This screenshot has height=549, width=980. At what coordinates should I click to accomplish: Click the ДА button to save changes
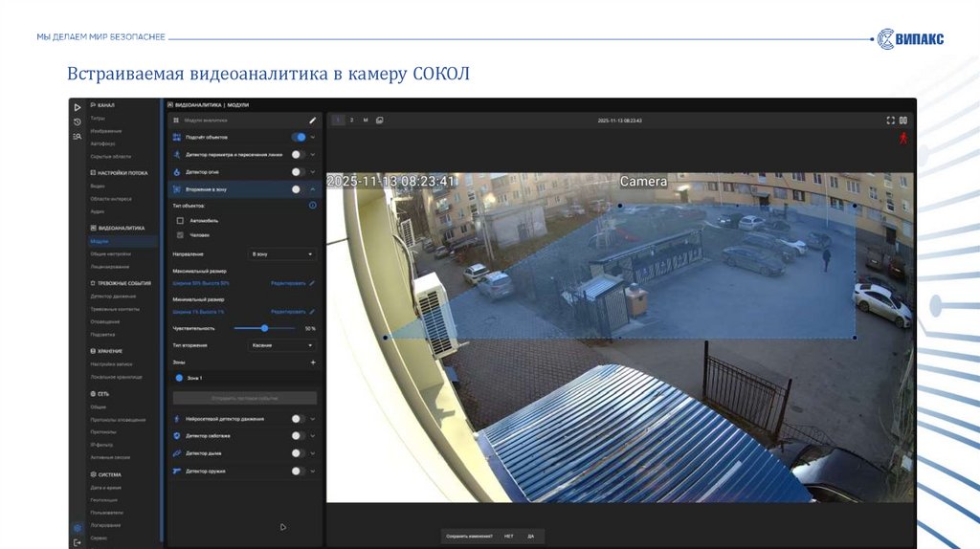click(x=530, y=536)
